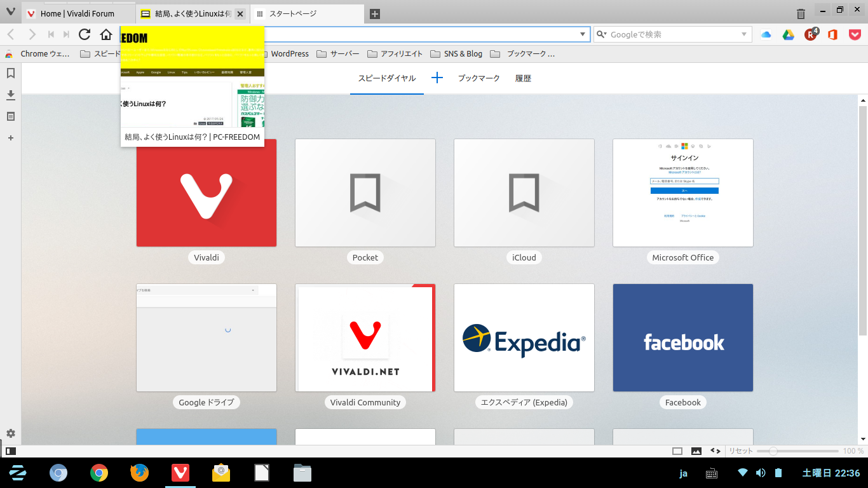Open the Downloads panel in sidebar
The height and width of the screenshot is (488, 868).
click(x=10, y=95)
